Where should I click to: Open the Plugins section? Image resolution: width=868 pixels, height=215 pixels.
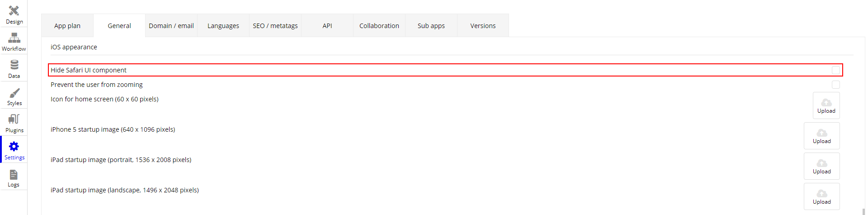tap(14, 123)
